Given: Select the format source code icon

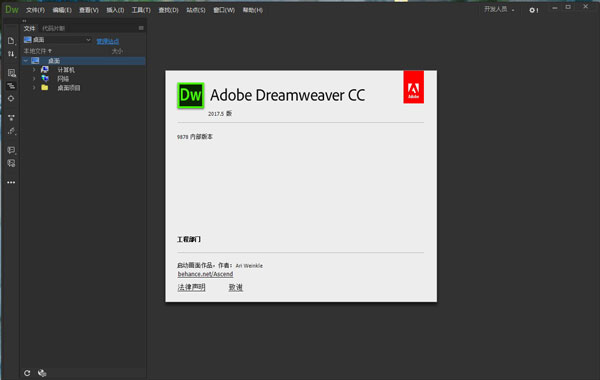Looking at the screenshot, I should [11, 131].
